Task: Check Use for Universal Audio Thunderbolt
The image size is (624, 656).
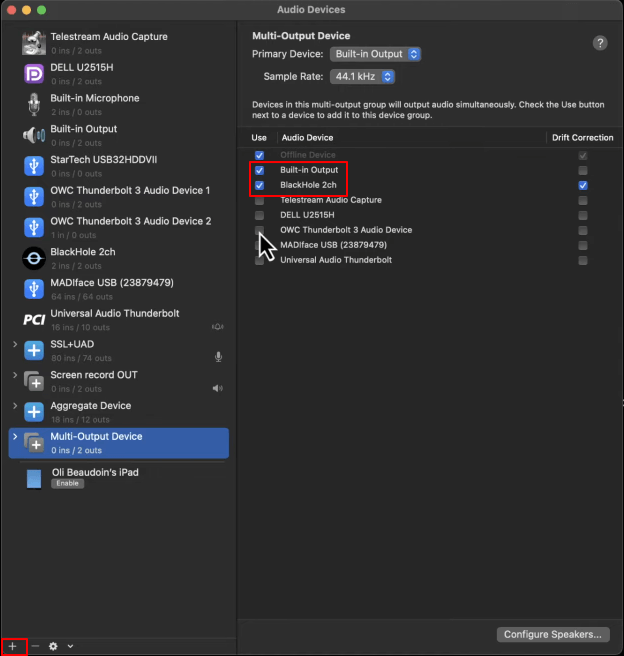Action: click(260, 260)
